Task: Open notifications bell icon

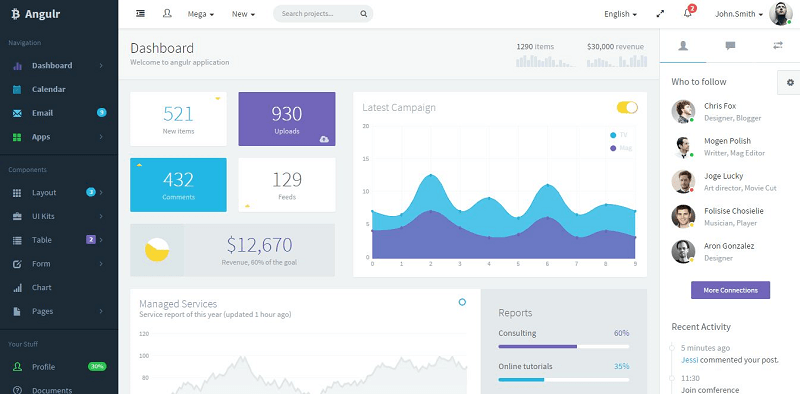Action: [x=688, y=14]
